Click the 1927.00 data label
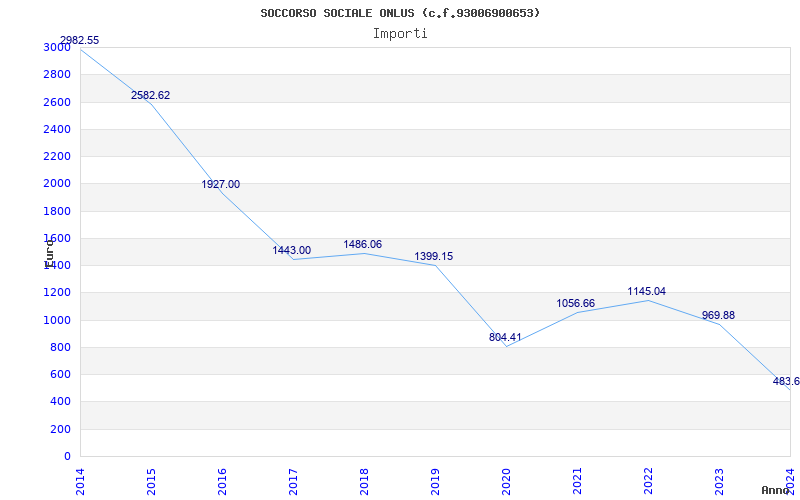 pos(220,185)
